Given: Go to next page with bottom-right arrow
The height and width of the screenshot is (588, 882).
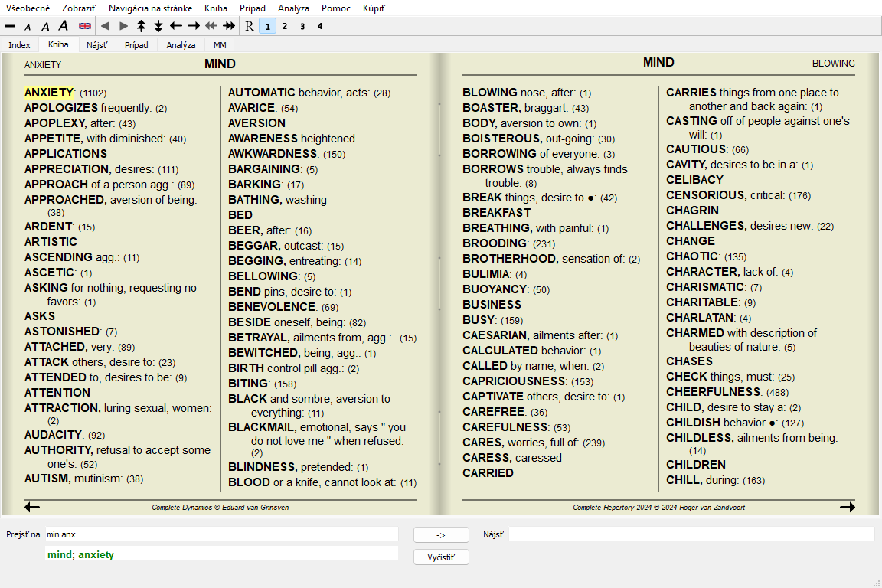Looking at the screenshot, I should coord(847,507).
